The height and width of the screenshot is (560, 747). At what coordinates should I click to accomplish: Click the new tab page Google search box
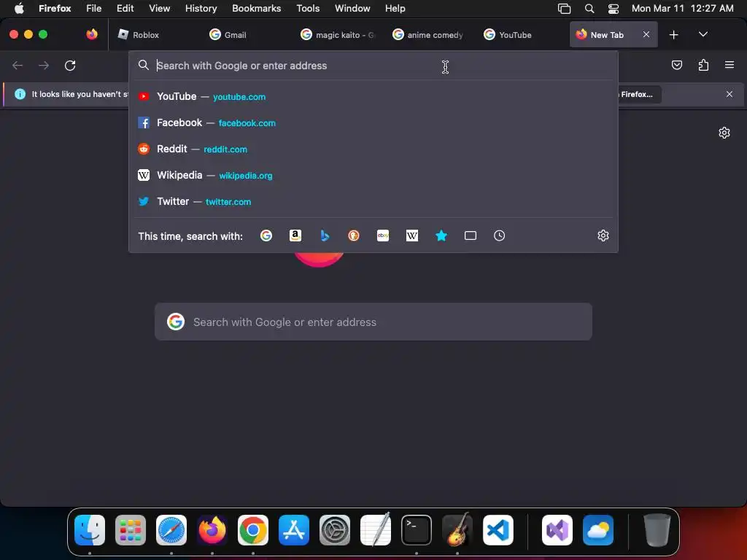[373, 322]
